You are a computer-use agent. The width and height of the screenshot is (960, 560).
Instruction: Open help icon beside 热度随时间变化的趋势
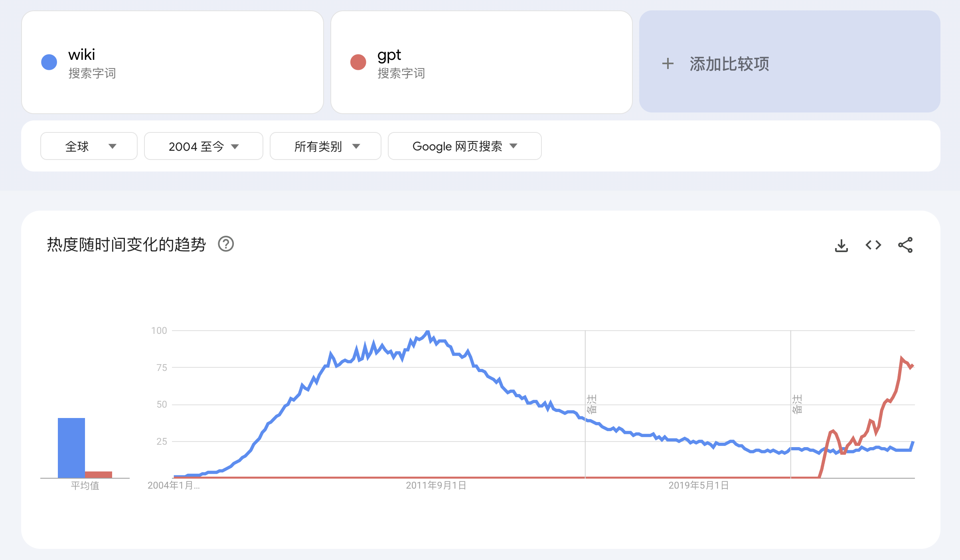coord(226,244)
